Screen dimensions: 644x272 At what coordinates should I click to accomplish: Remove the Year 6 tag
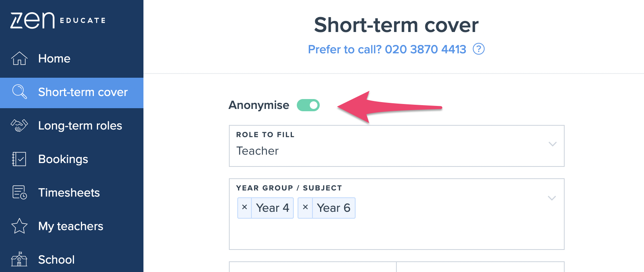305,208
